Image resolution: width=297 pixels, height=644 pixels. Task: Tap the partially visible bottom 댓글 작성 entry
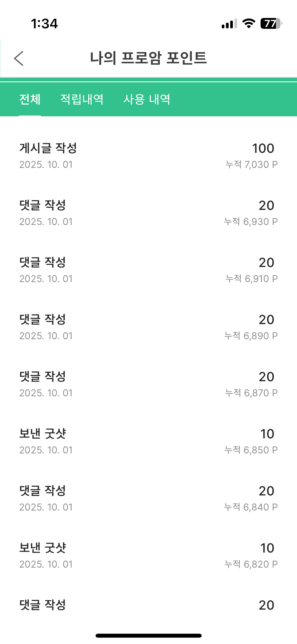pyautogui.click(x=43, y=605)
